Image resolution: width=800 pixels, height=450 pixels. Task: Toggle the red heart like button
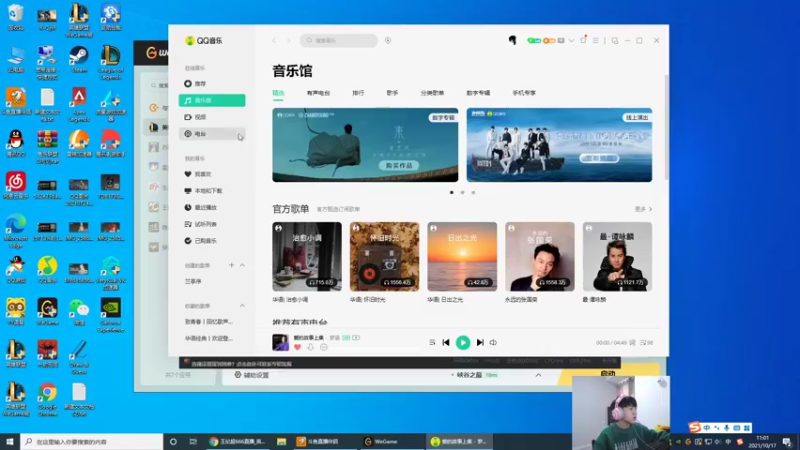pos(297,347)
